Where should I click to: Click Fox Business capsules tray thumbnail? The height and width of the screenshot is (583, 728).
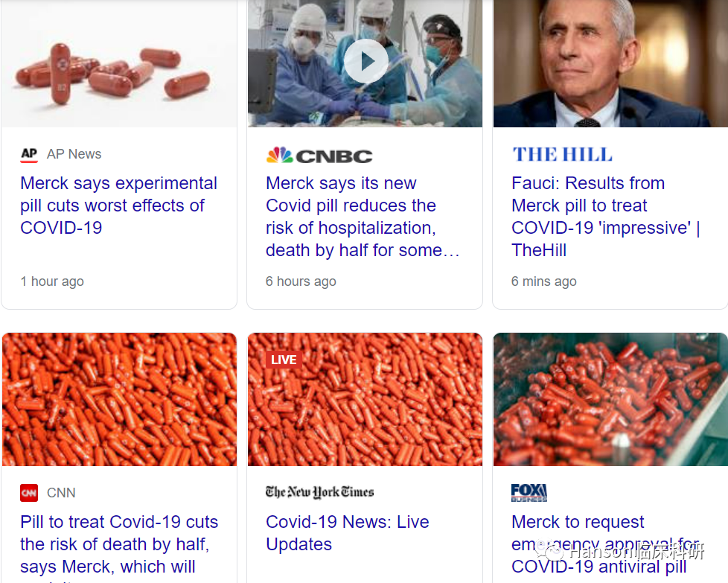[x=610, y=399]
